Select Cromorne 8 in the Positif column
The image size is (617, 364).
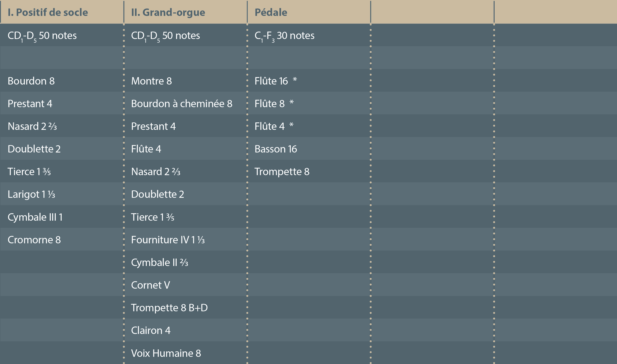pyautogui.click(x=34, y=240)
